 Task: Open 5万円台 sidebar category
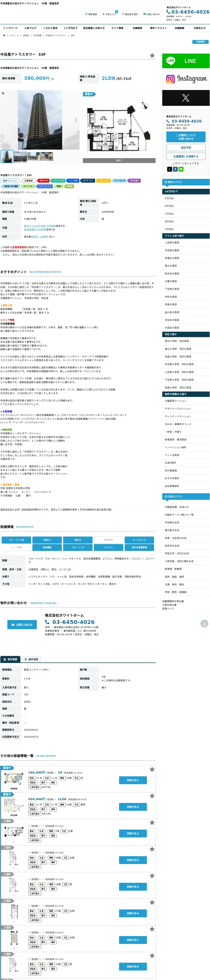pyautogui.click(x=186, y=199)
